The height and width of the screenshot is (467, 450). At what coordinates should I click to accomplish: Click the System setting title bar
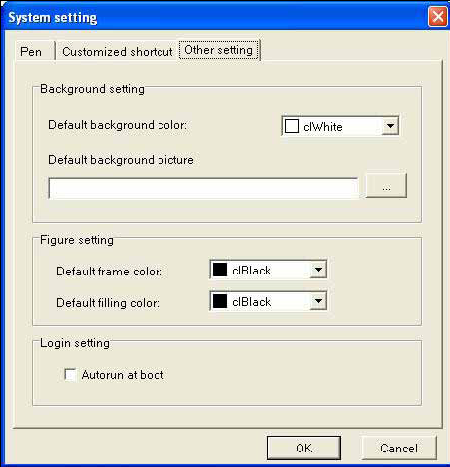click(213, 17)
